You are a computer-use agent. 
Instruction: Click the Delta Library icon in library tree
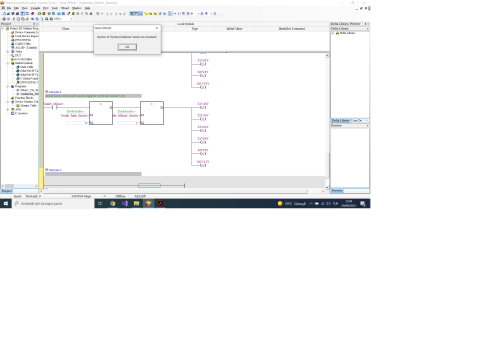click(337, 33)
